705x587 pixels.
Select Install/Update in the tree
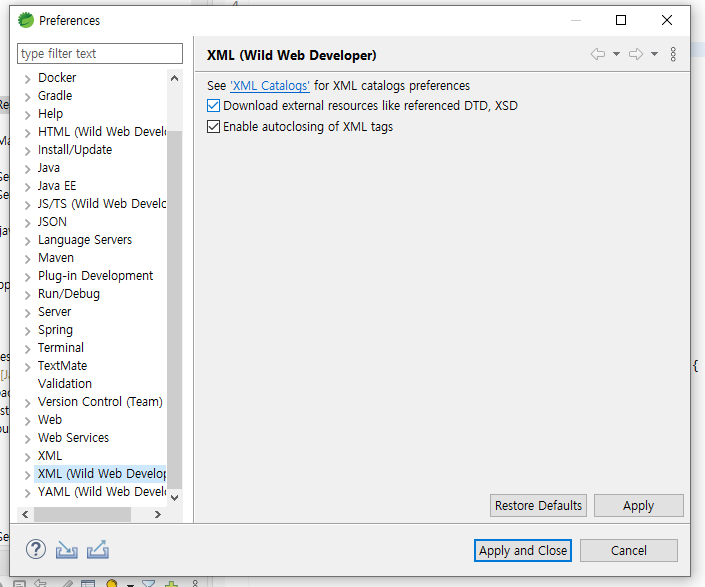point(75,150)
